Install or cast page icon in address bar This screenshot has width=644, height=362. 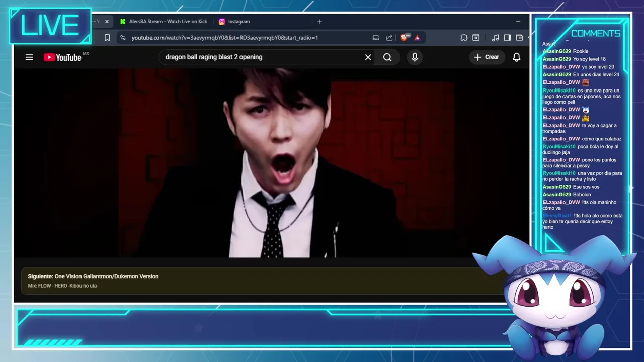tap(375, 38)
